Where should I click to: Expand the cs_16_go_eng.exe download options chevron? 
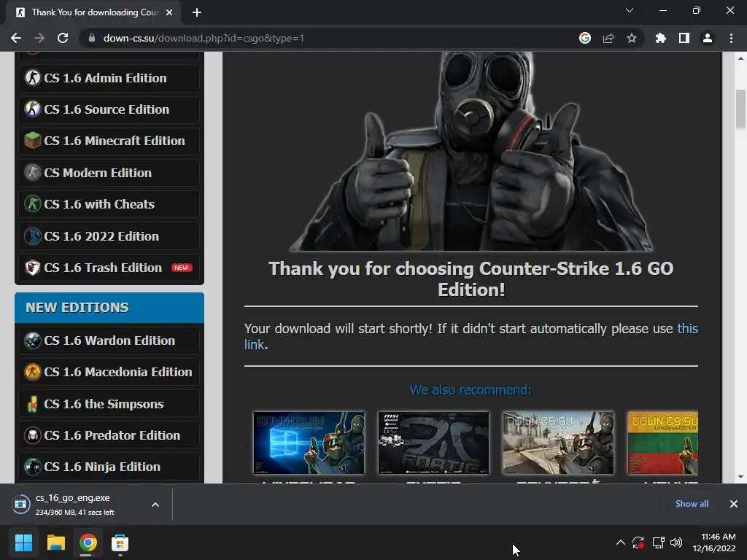click(155, 505)
